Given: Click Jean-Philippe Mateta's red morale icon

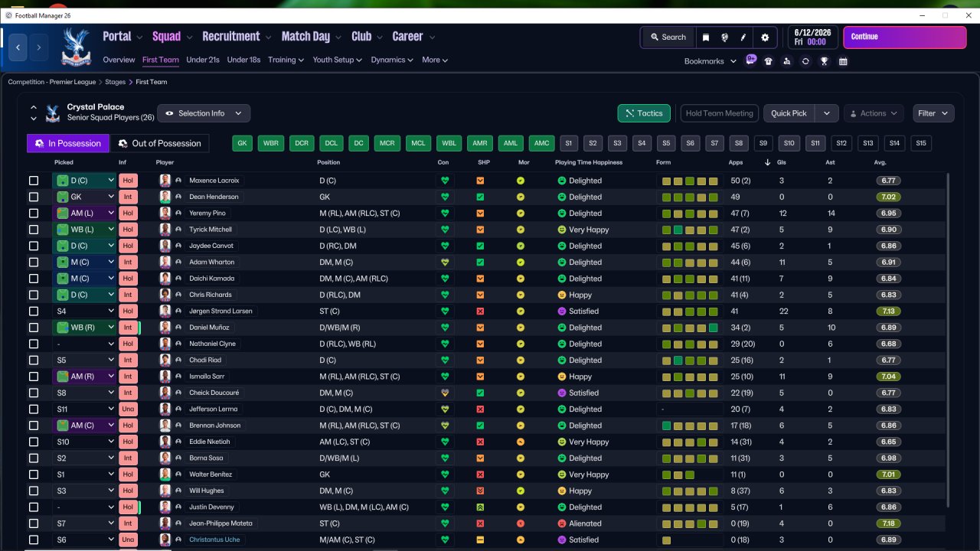Looking at the screenshot, I should point(521,523).
